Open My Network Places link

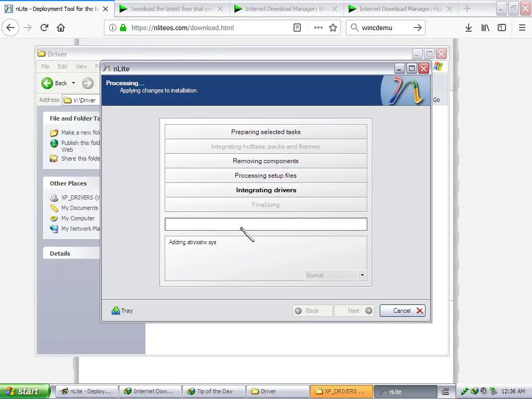tap(75, 229)
